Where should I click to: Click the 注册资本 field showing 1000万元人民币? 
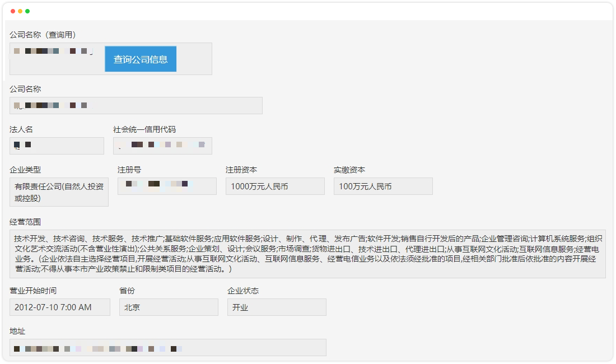click(x=275, y=186)
